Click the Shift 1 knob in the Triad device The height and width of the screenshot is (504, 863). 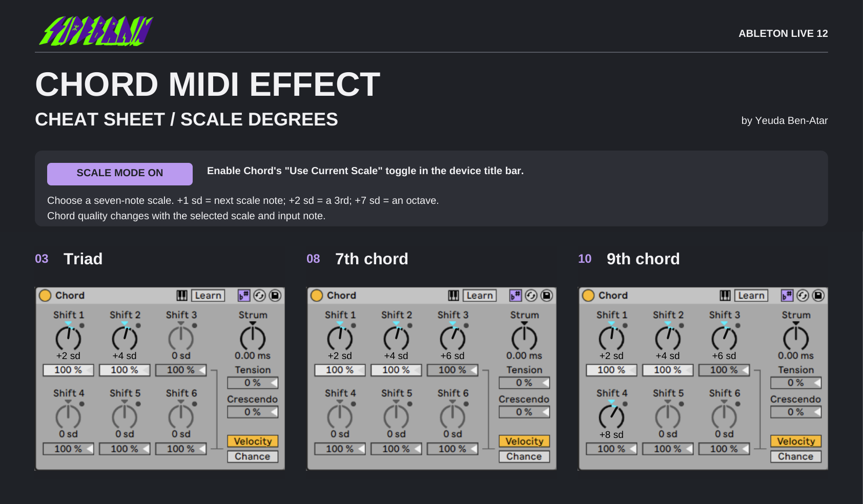(68, 337)
